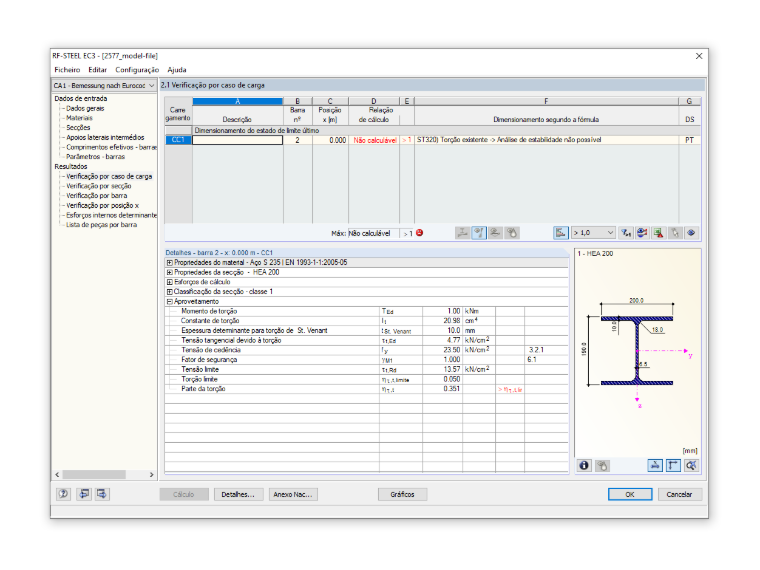Open the Ajuda menu

[177, 70]
